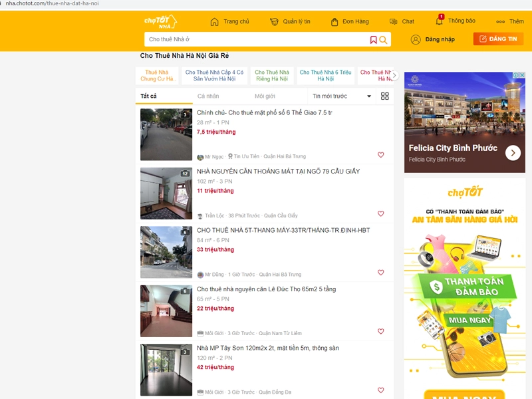Open Nhà MP Tây Sơn 120m2x 2t title

coord(268,348)
